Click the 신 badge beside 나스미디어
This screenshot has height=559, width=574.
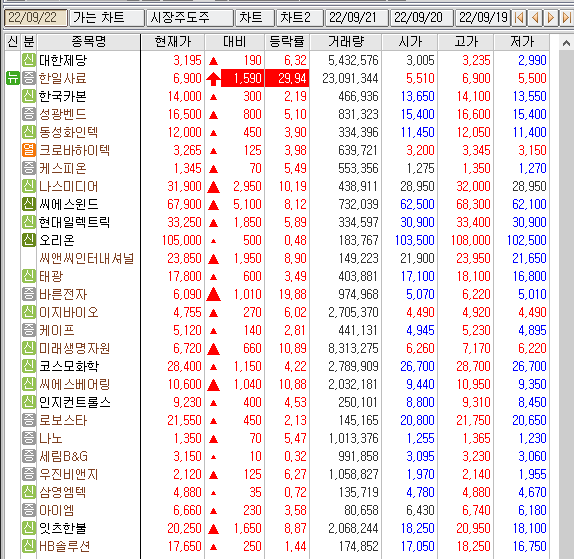coord(29,186)
